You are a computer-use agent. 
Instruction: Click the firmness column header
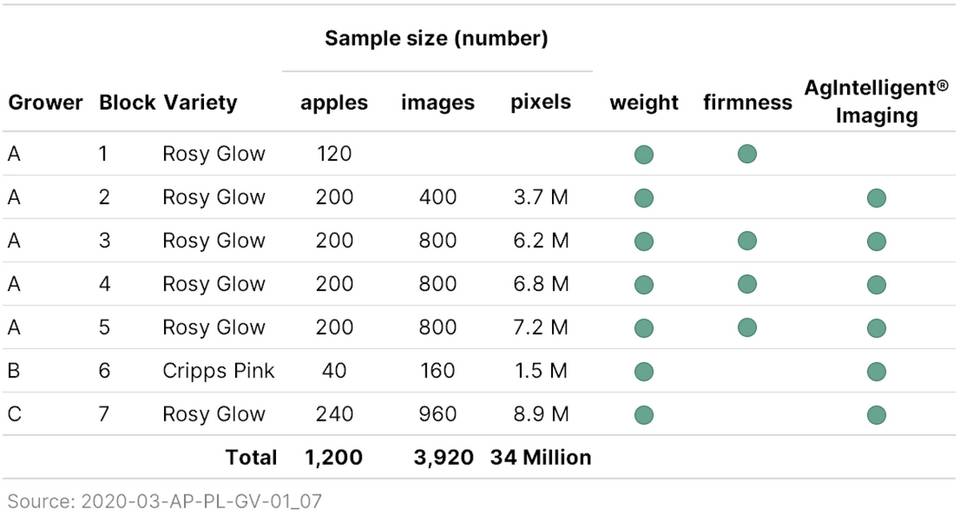[747, 103]
